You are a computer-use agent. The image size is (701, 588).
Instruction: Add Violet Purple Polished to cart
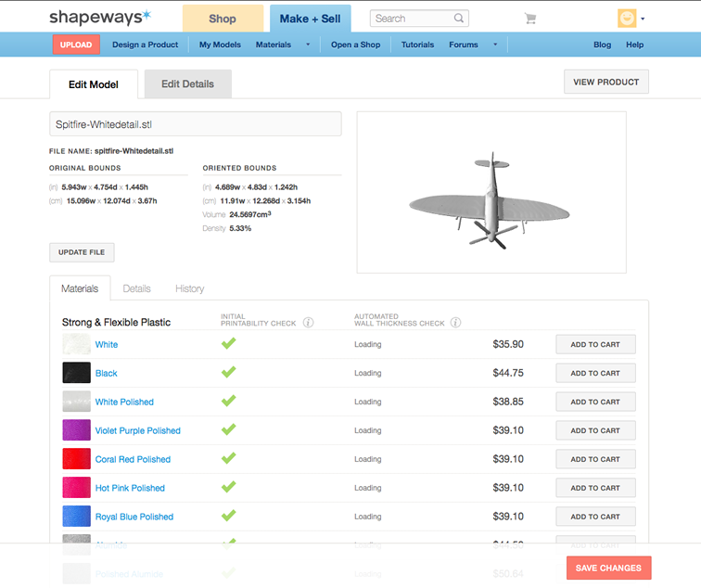coord(595,430)
